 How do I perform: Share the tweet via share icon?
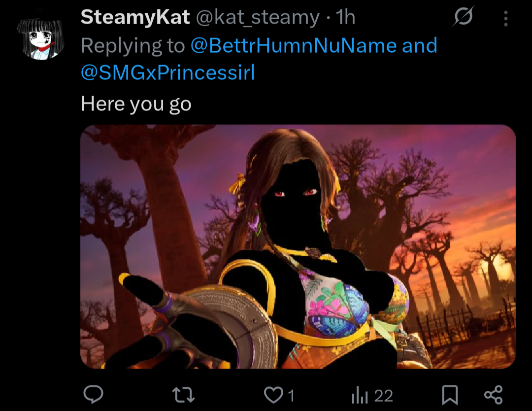(493, 395)
